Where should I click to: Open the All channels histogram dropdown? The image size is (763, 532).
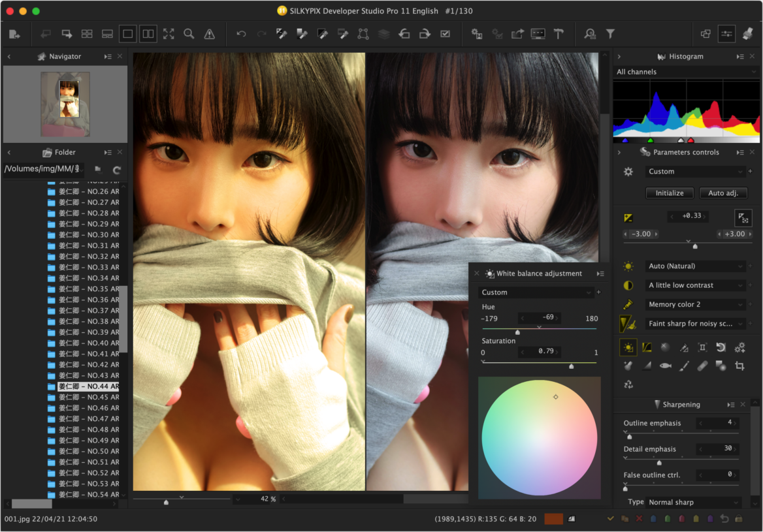click(686, 72)
